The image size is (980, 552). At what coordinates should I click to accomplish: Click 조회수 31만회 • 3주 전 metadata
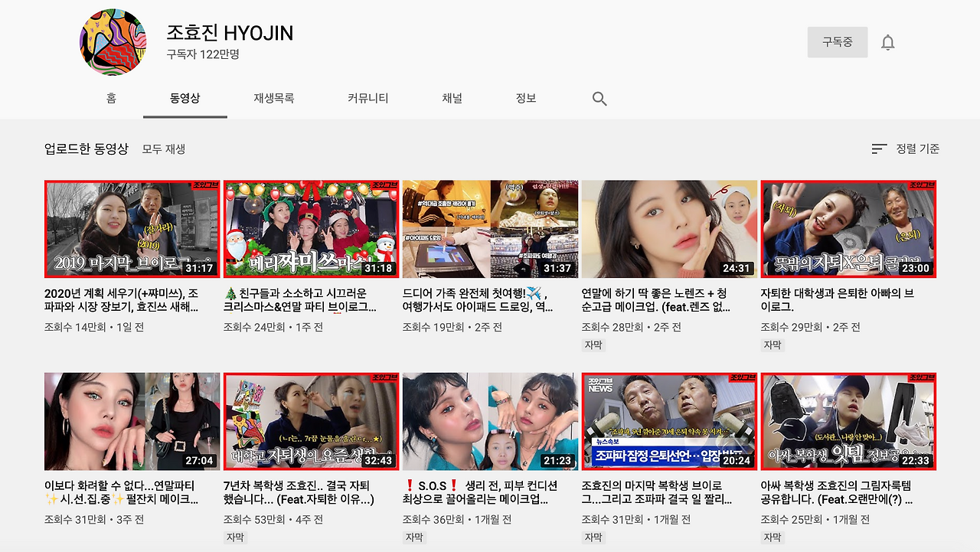point(94,519)
